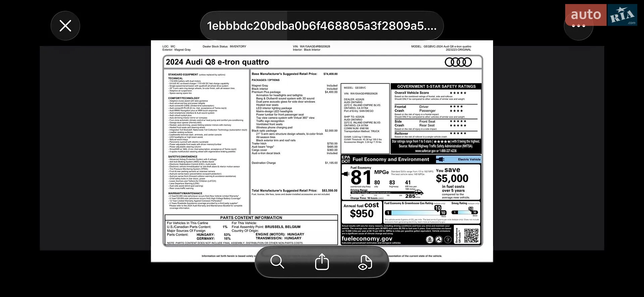The image size is (644, 297).
Task: Tap the large "81" MPGe rating
Action: click(361, 177)
